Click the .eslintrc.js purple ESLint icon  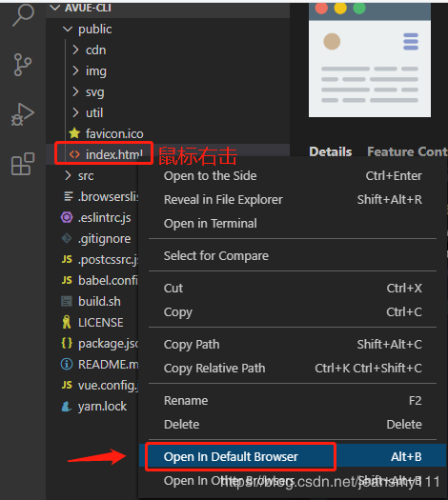(x=67, y=217)
